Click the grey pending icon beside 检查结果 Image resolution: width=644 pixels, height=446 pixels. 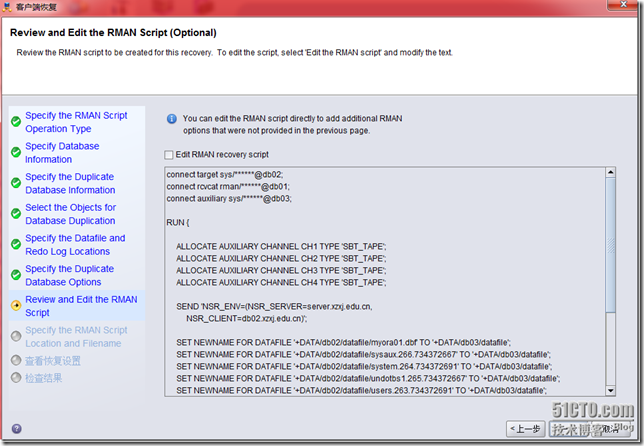click(16, 378)
